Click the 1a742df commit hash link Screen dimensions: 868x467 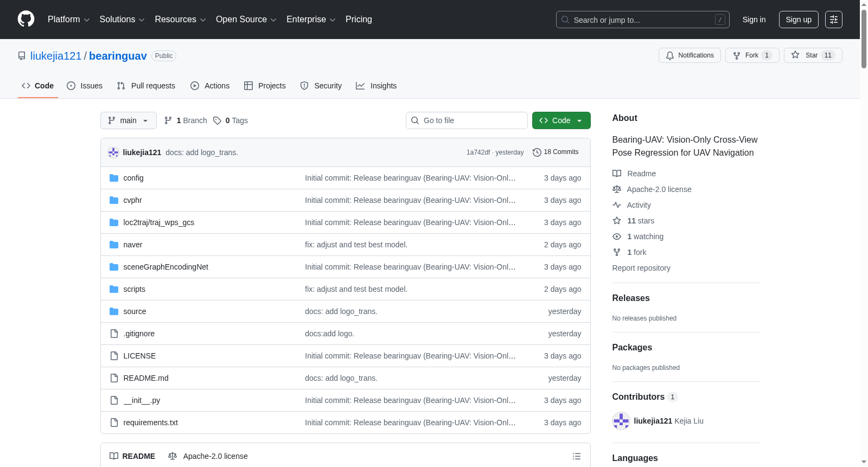(478, 152)
